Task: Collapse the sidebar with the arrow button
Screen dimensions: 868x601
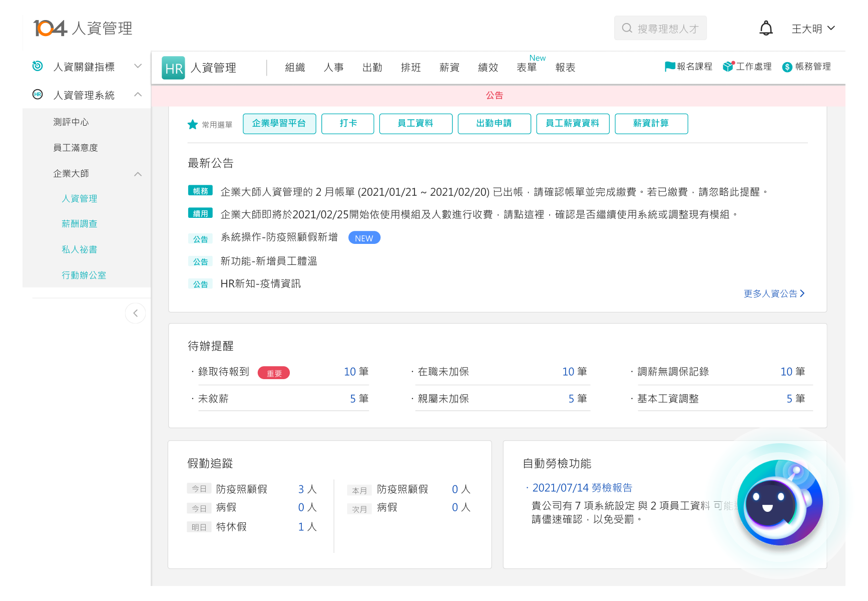Action: (x=135, y=313)
